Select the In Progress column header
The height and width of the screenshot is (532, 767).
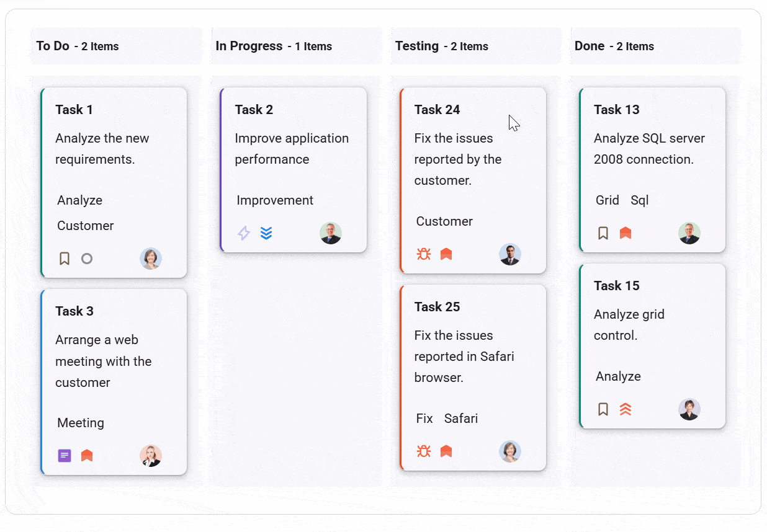(296, 46)
